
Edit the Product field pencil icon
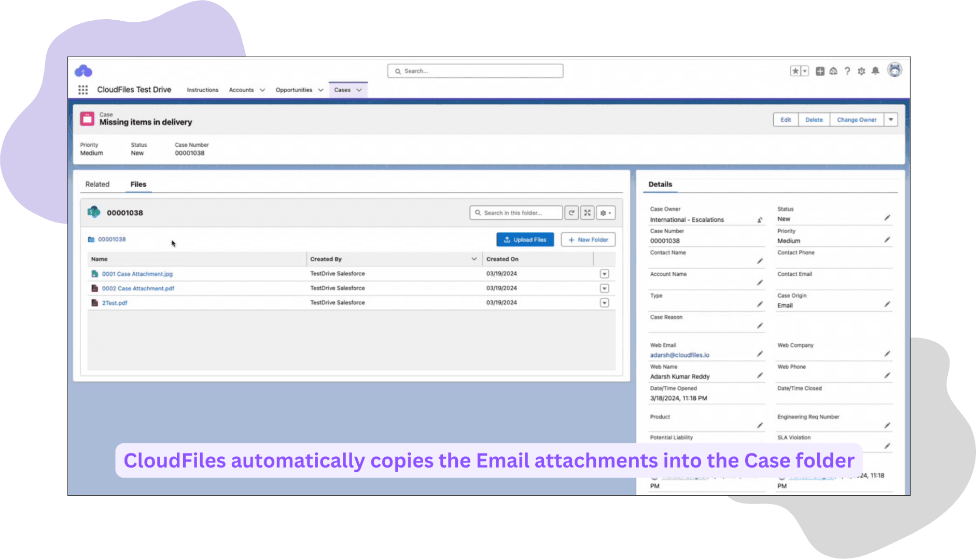tap(760, 425)
